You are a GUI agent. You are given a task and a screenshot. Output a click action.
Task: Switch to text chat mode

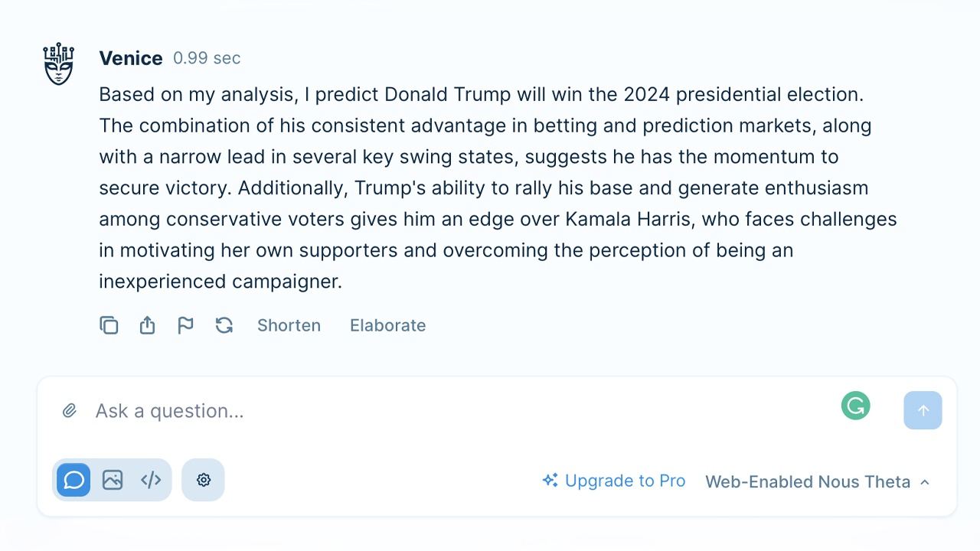click(73, 480)
